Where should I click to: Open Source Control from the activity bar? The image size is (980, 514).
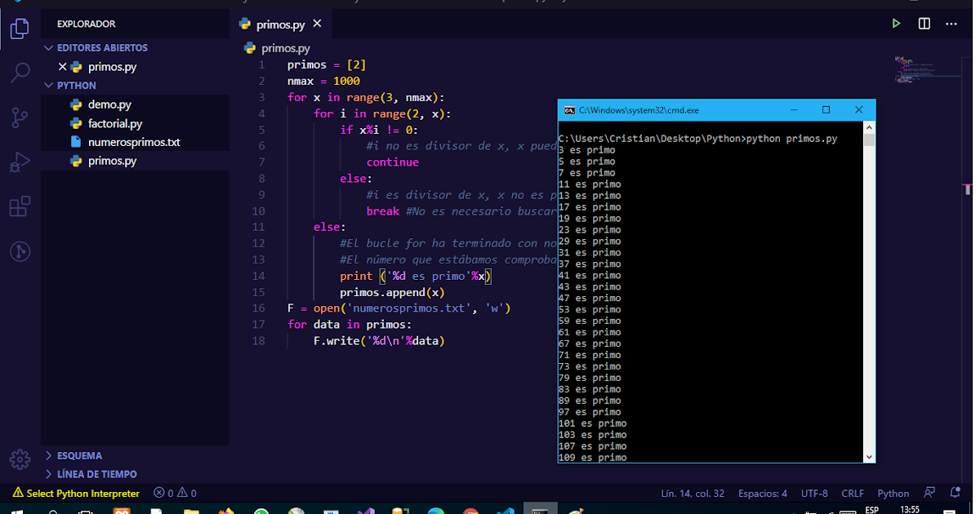tap(18, 117)
